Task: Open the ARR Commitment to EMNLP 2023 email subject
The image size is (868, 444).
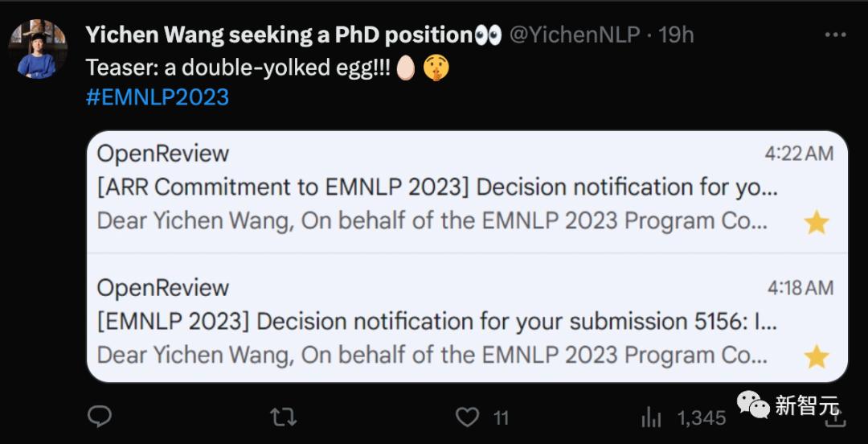Action: tap(437, 187)
